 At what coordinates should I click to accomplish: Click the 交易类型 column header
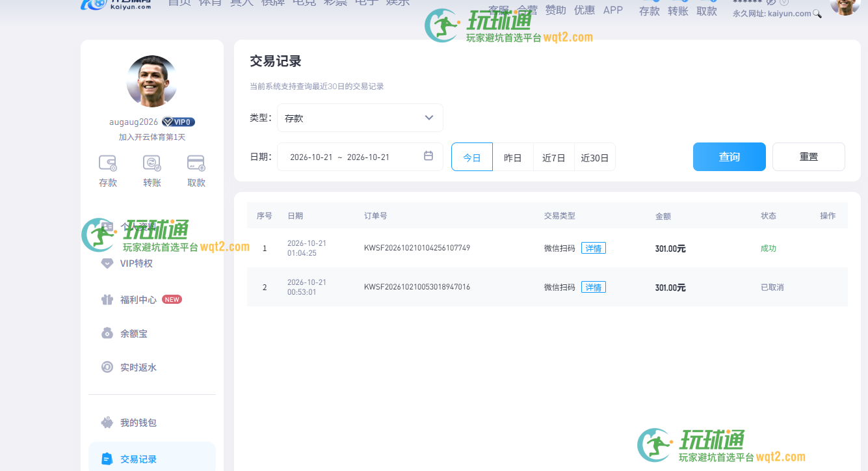[x=560, y=215]
